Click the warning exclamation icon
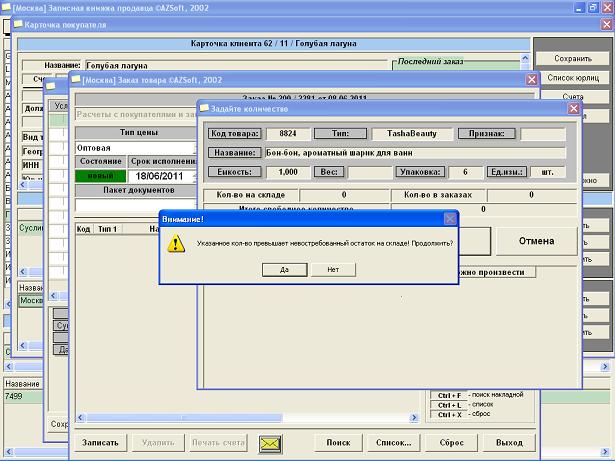The image size is (615, 461). click(176, 243)
